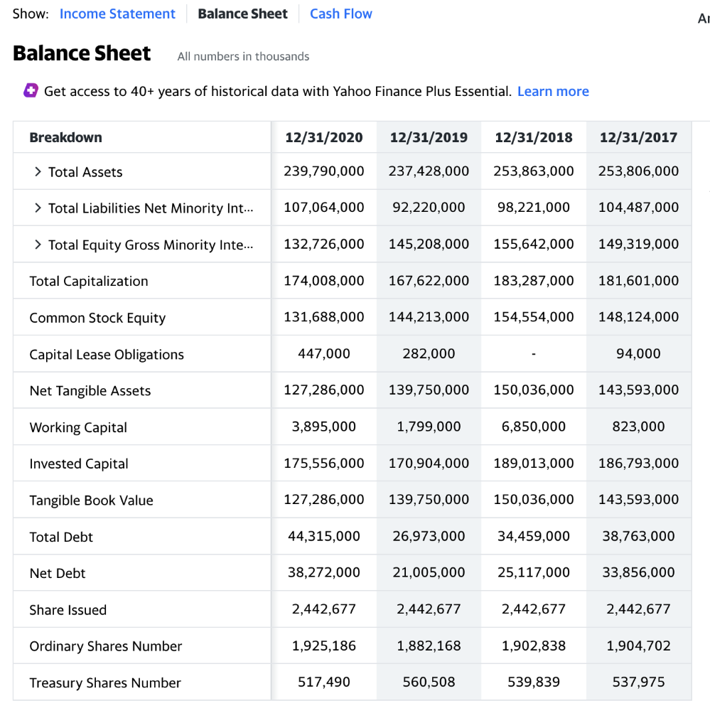Click the 1,925,186 ordinary shares value

tap(324, 646)
